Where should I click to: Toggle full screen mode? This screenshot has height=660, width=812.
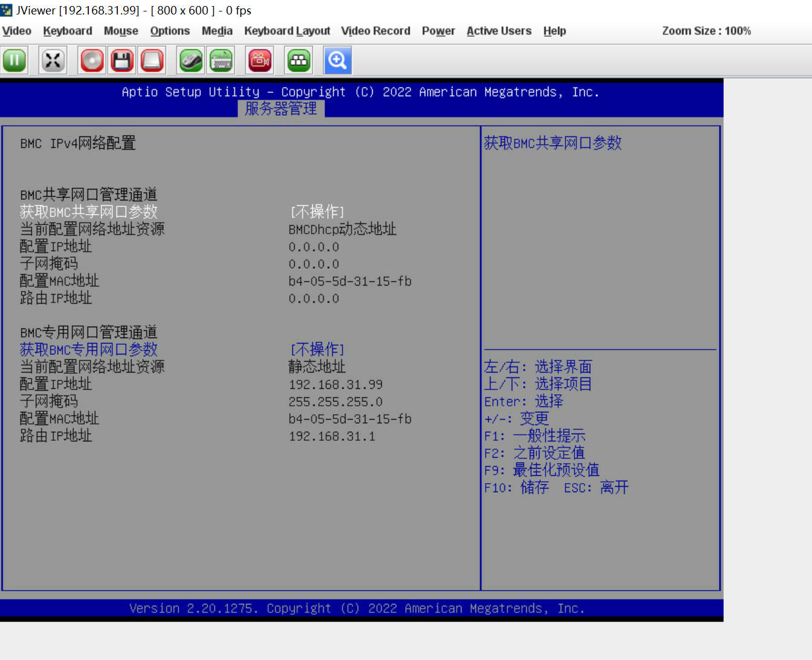(53, 60)
